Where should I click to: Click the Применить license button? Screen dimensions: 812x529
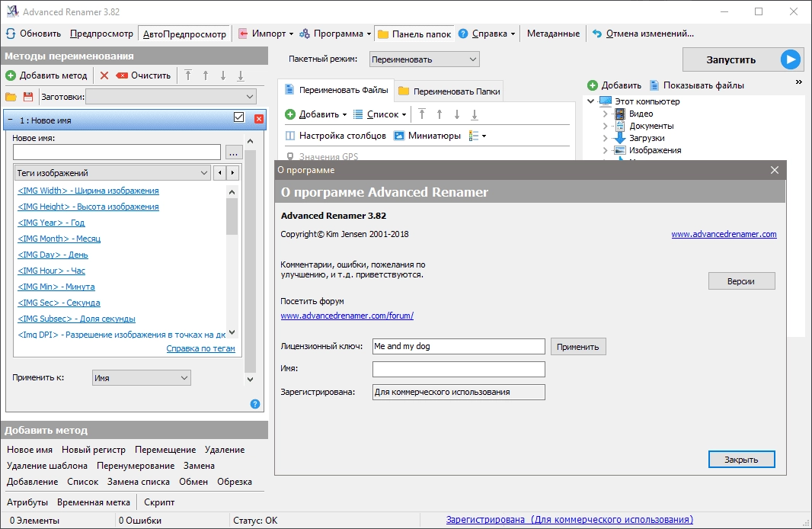tap(578, 347)
